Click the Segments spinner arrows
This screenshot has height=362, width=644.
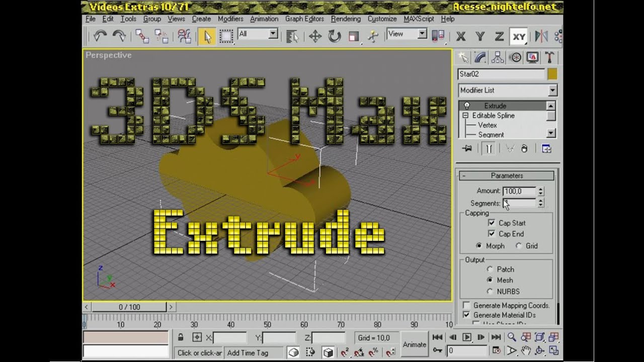541,203
